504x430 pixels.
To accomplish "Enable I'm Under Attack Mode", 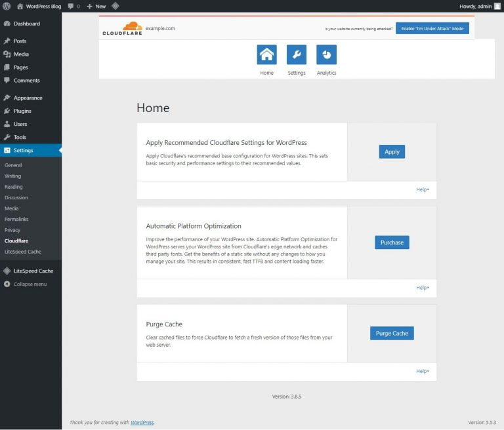I will [432, 28].
